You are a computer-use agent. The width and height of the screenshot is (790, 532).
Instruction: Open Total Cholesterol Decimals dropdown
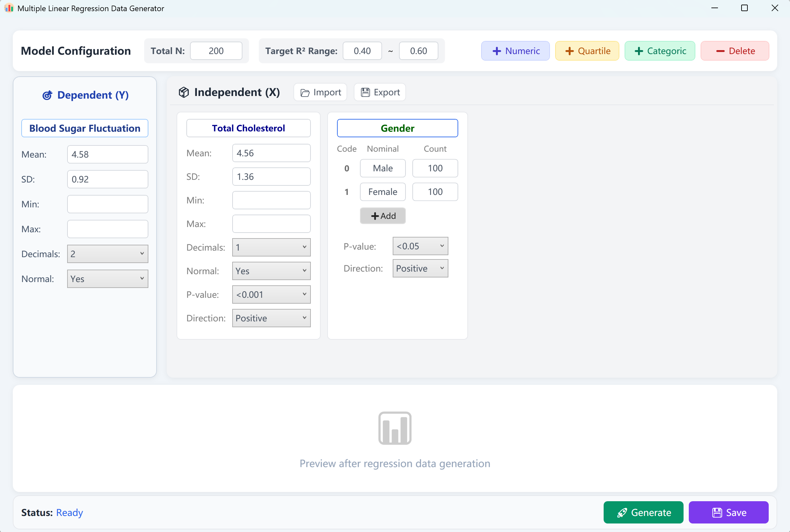click(x=271, y=247)
